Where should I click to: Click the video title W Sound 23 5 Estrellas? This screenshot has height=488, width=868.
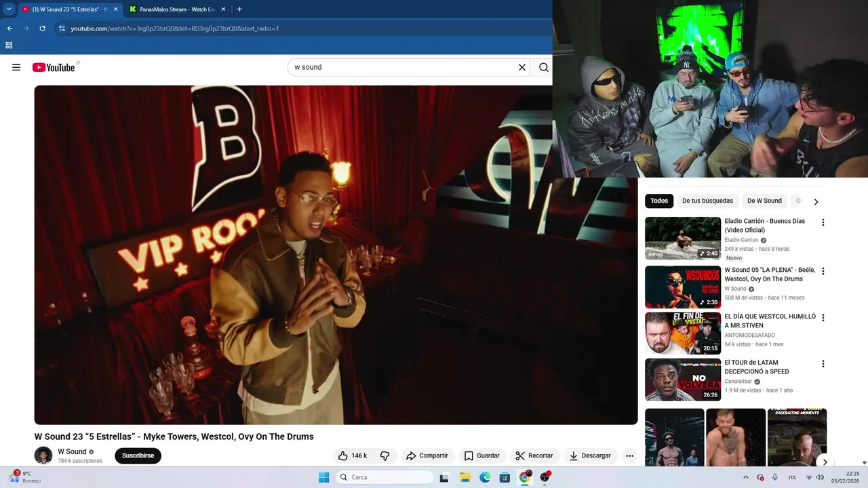[174, 436]
